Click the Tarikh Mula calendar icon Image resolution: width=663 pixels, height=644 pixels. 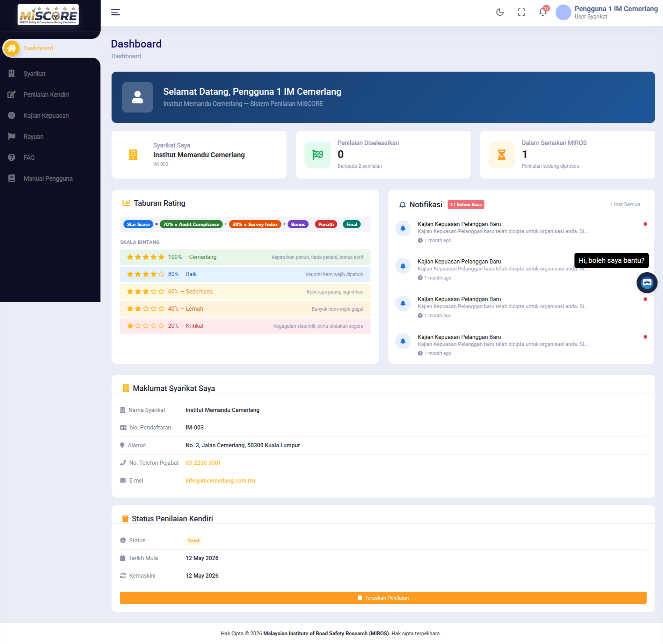(123, 558)
